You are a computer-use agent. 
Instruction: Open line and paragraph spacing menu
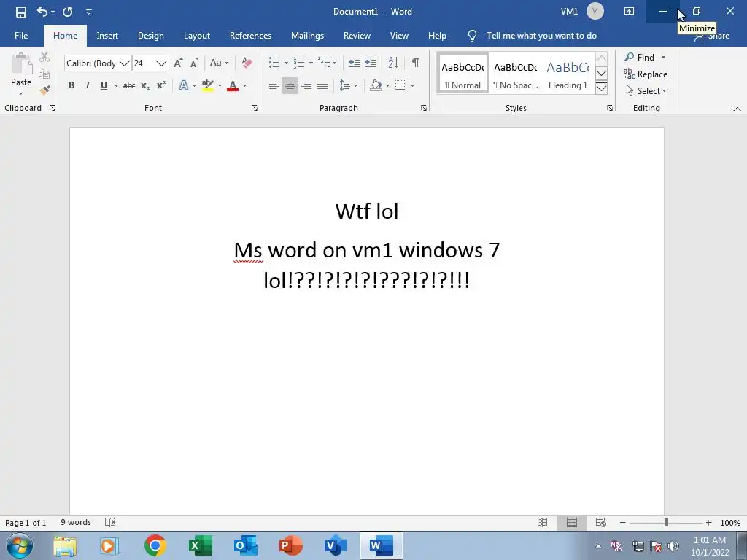(x=348, y=86)
